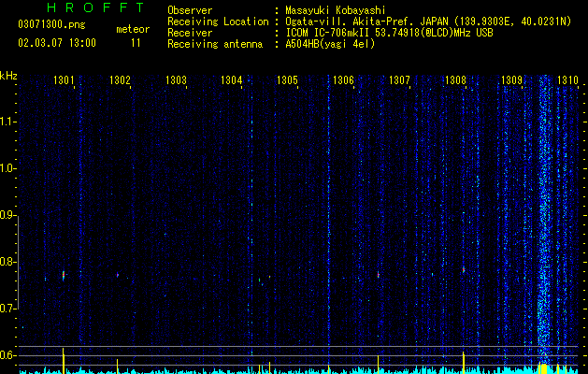This screenshot has height=374, width=588.
Task: Click the 0.6 kHz axis label
Action: [8, 355]
